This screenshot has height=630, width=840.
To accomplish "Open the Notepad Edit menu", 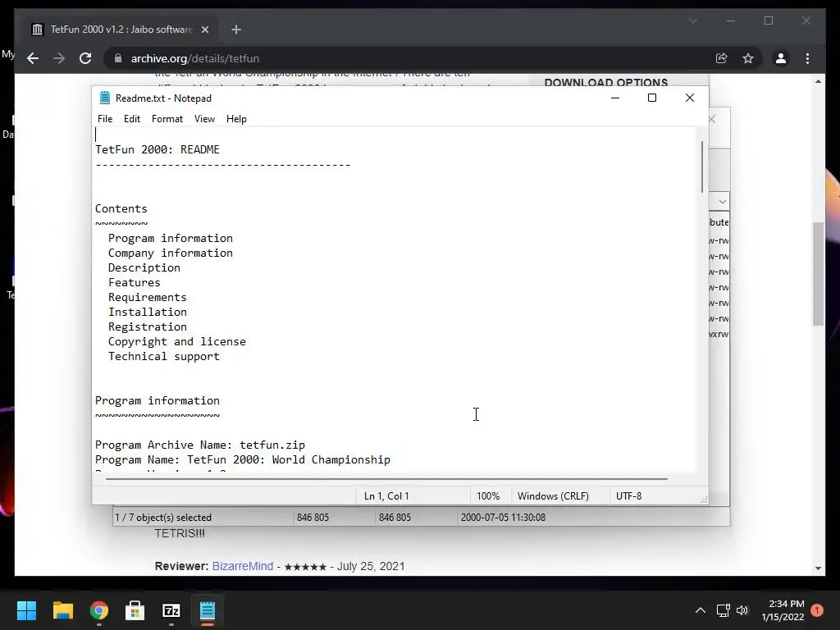I will [x=132, y=119].
